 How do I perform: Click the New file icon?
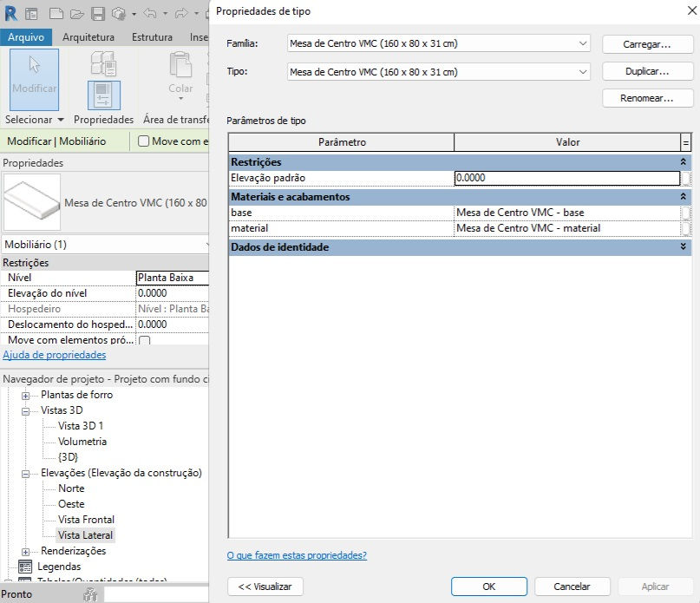[x=56, y=14]
